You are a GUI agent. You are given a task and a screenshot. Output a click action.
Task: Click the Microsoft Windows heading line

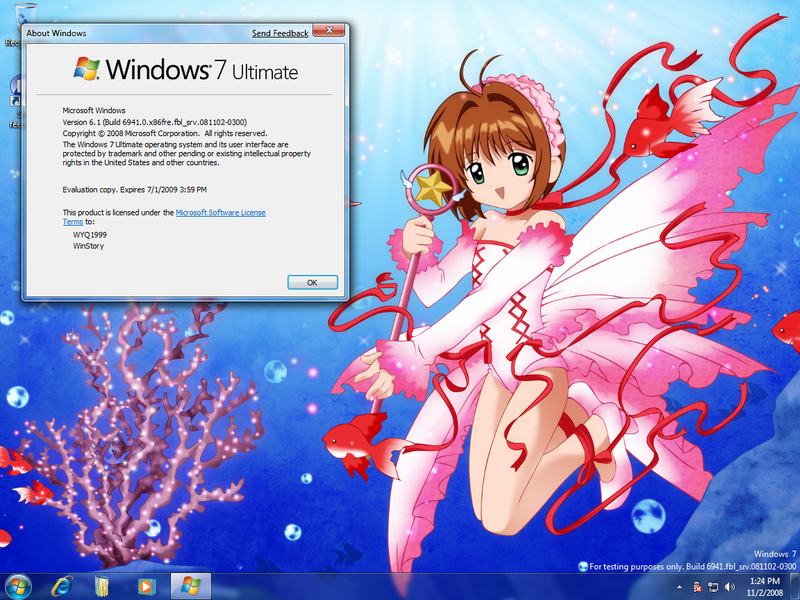[x=94, y=110]
